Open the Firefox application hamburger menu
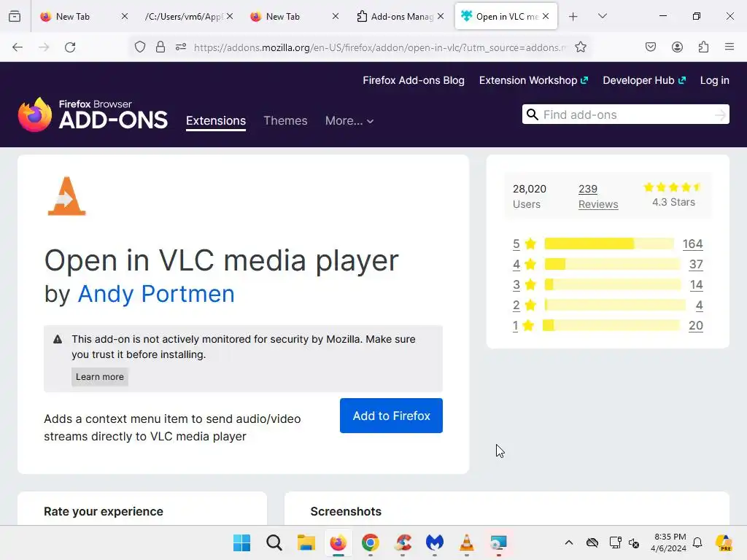 pos(729,47)
